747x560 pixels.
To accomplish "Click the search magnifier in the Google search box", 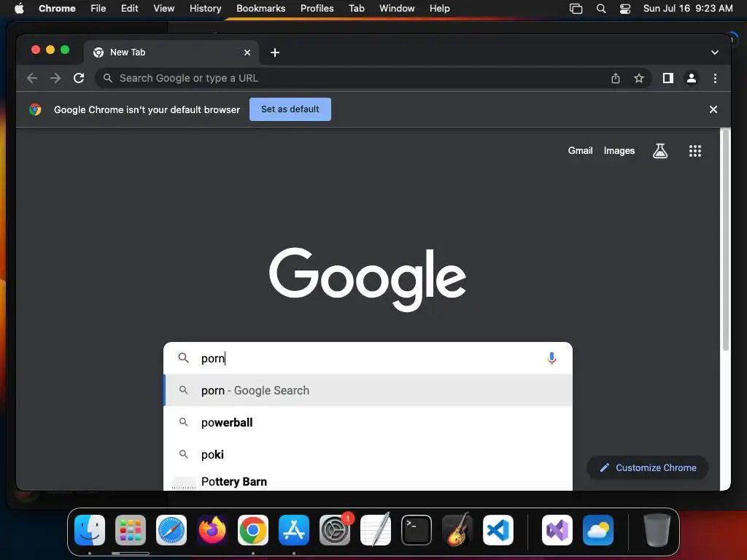I will [x=183, y=357].
